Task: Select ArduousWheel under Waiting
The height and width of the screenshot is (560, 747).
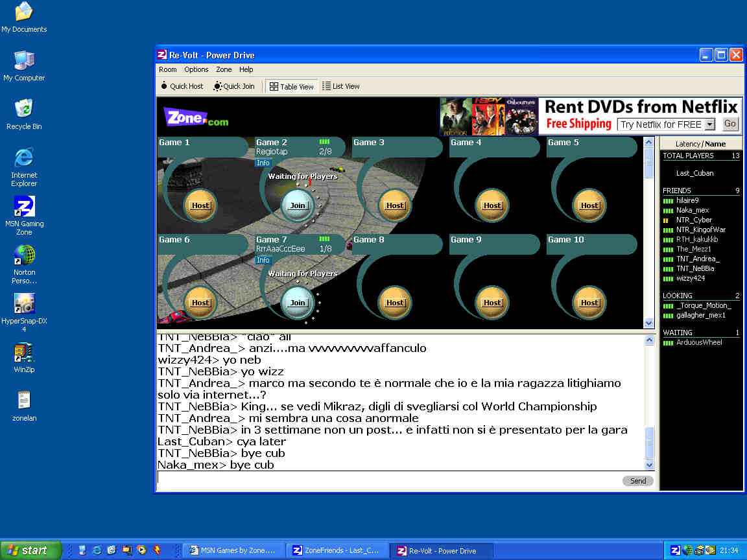Action: (x=700, y=342)
